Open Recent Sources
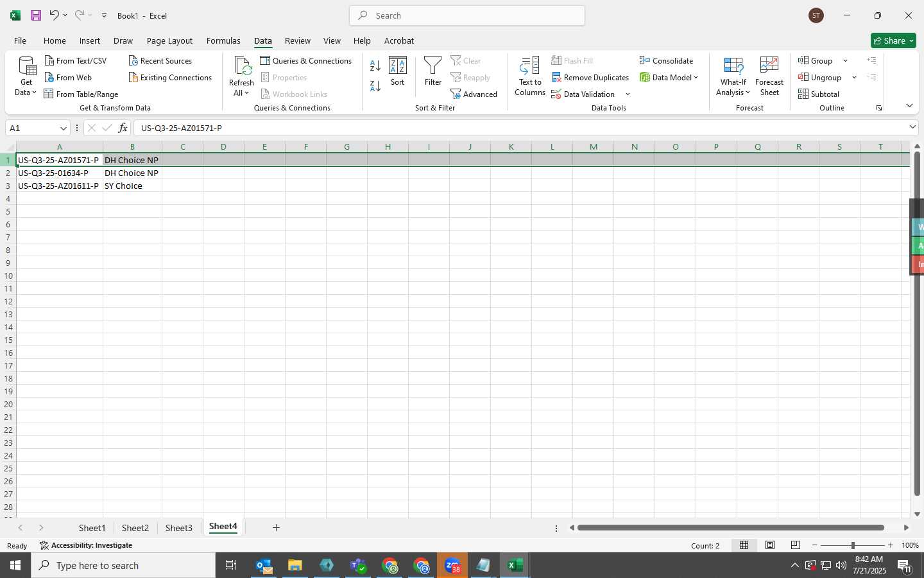The height and width of the screenshot is (578, 924). (160, 60)
